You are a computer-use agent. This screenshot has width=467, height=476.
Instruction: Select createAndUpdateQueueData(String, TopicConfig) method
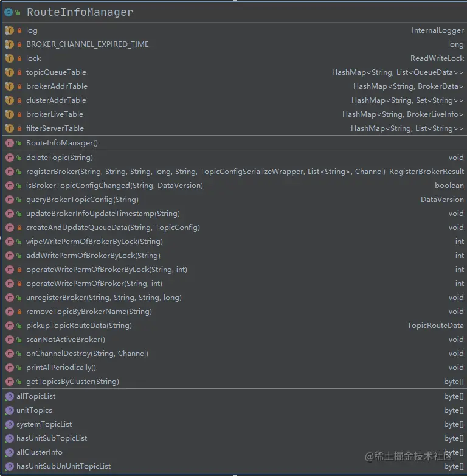click(x=113, y=228)
